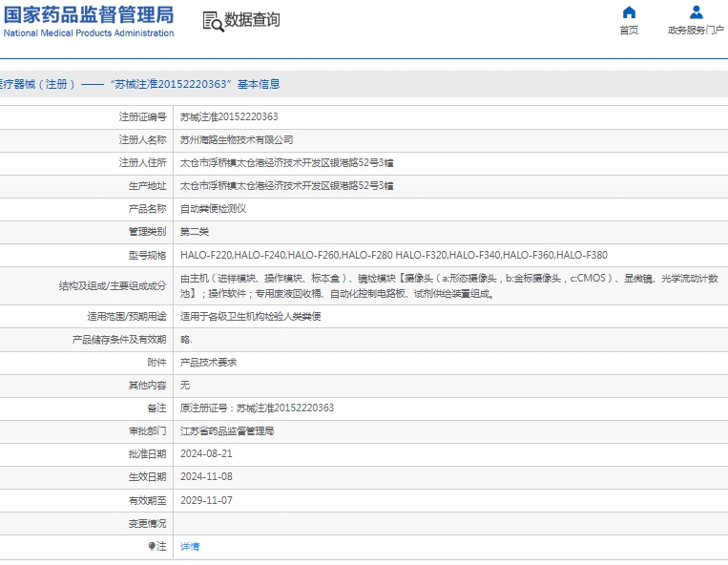
Task: Click National Medical Products Administration text
Action: (88, 33)
